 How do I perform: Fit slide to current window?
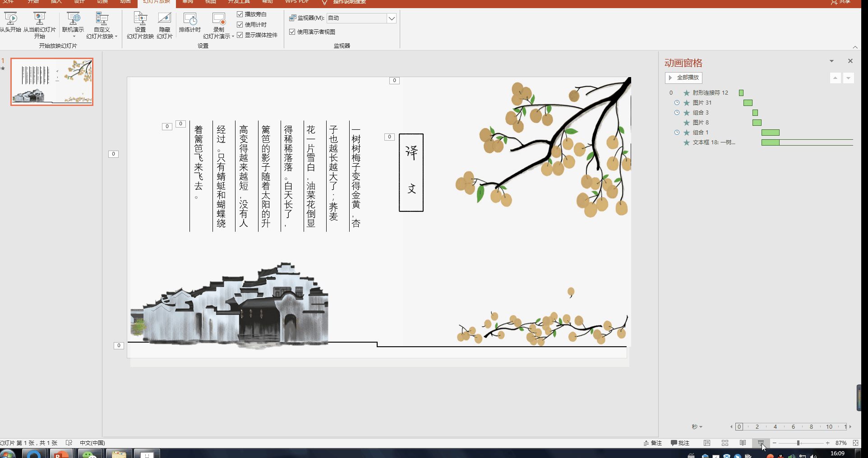coord(855,443)
